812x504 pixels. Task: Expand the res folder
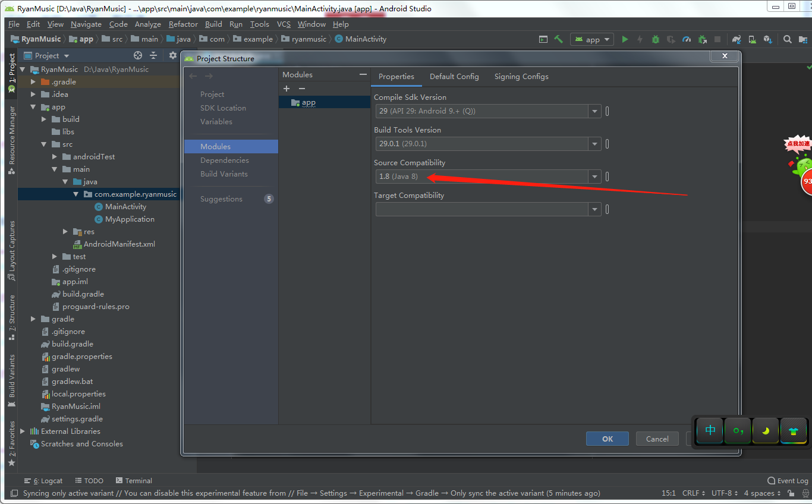tap(65, 232)
